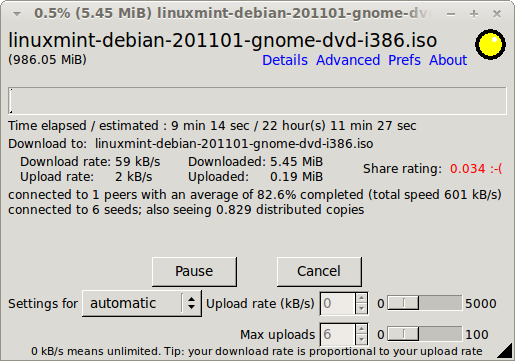Increase Upload rate with spinner up arrow
515x361 pixels.
pos(361,298)
